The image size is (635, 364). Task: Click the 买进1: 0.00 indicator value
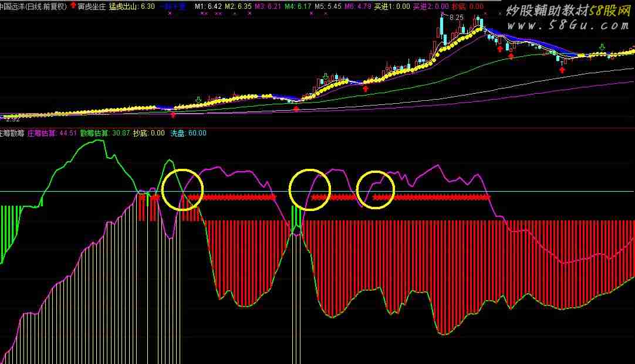point(391,6)
